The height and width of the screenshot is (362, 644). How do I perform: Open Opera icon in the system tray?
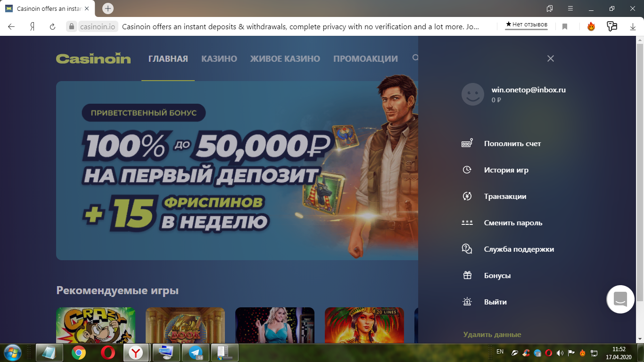tap(549, 353)
